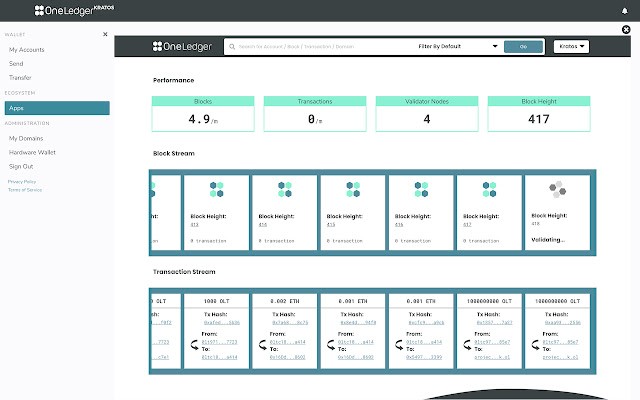Select the hexagon icon of block 417

489,189
